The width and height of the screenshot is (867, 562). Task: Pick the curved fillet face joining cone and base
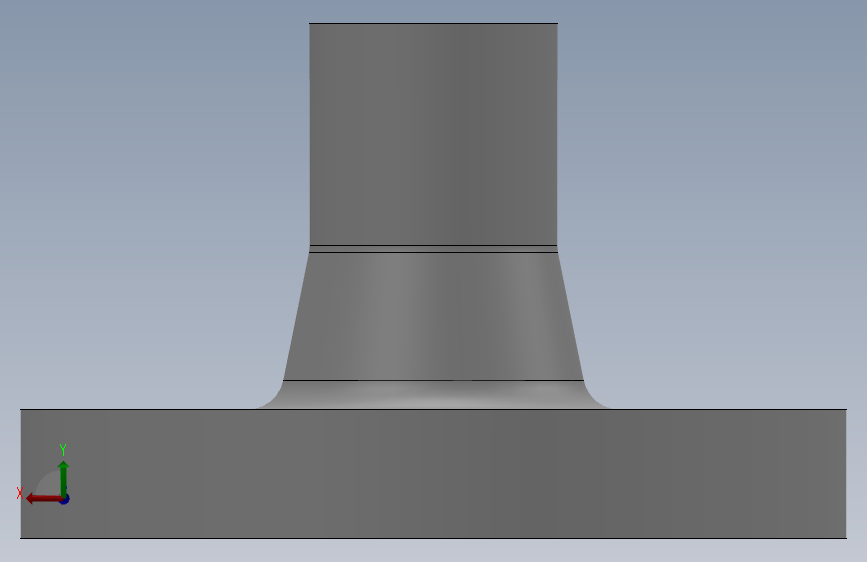click(x=434, y=395)
